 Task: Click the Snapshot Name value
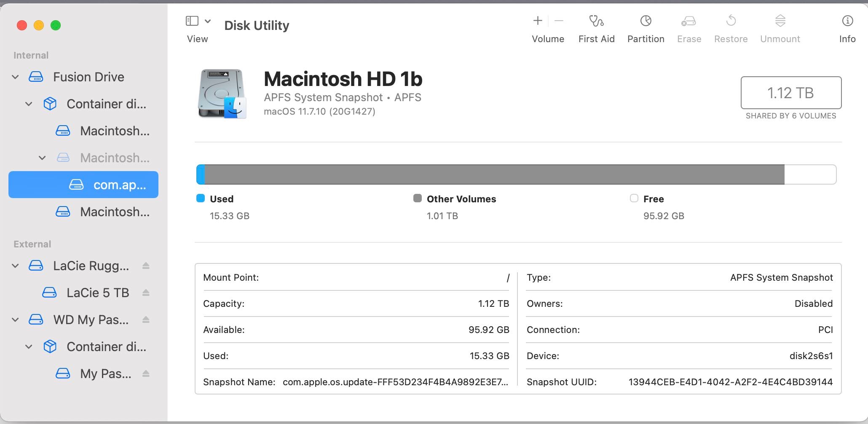(x=395, y=382)
